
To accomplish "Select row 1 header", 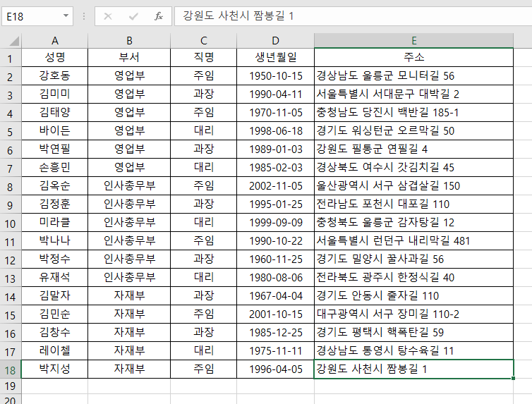I will pyautogui.click(x=10, y=59).
